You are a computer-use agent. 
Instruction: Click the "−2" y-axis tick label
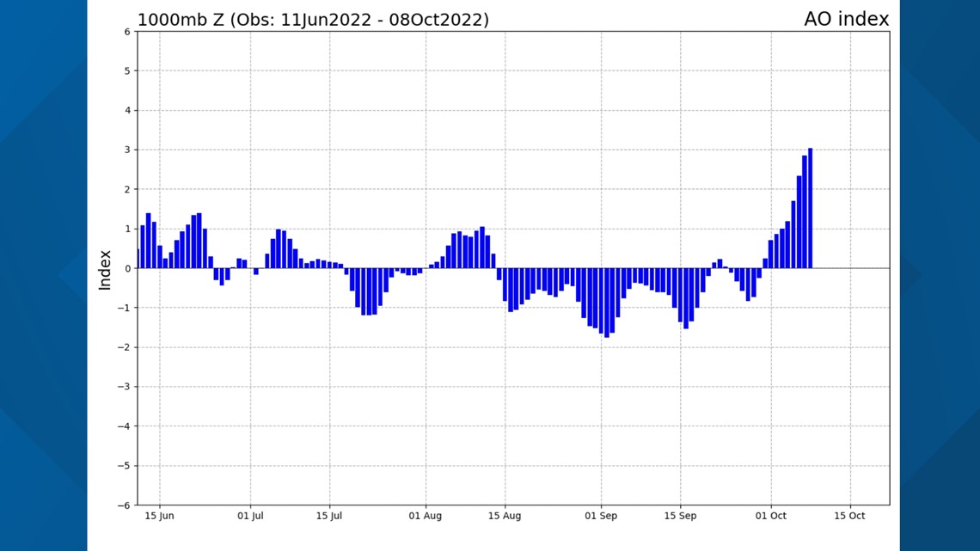(124, 347)
